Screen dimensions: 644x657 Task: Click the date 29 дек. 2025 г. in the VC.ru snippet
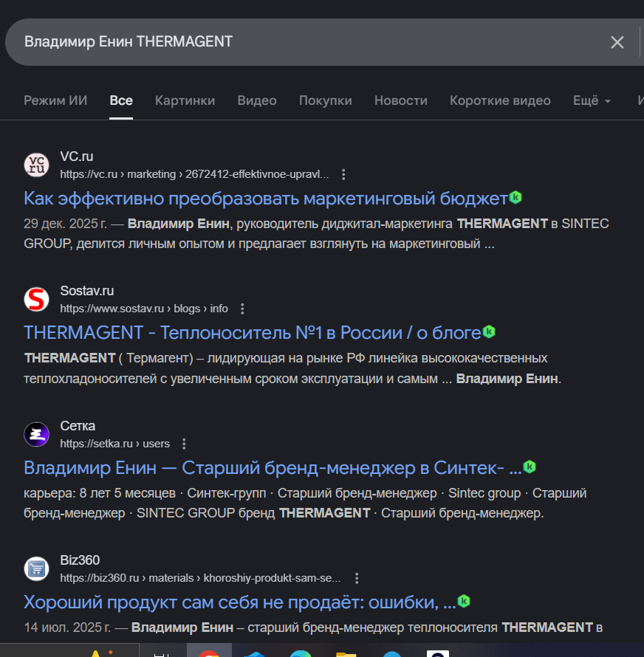66,224
